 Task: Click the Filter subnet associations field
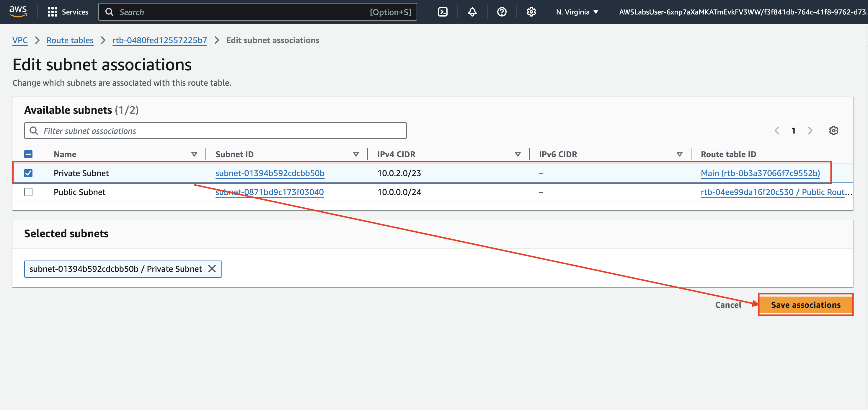click(x=216, y=131)
